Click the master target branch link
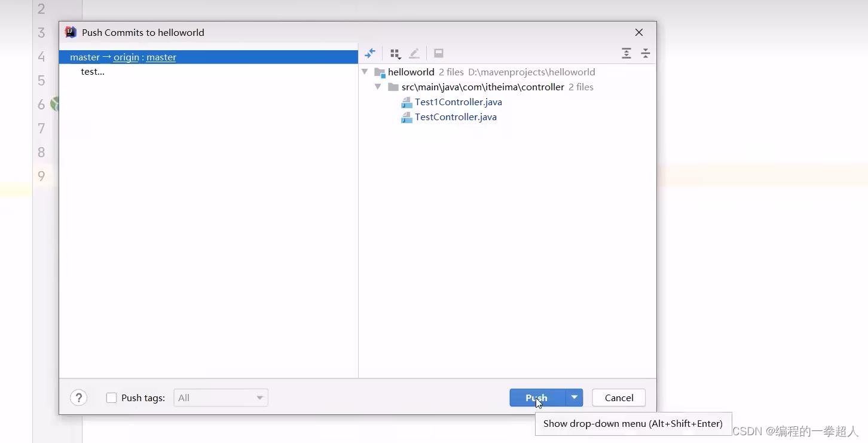The height and width of the screenshot is (443, 868). [x=161, y=57]
